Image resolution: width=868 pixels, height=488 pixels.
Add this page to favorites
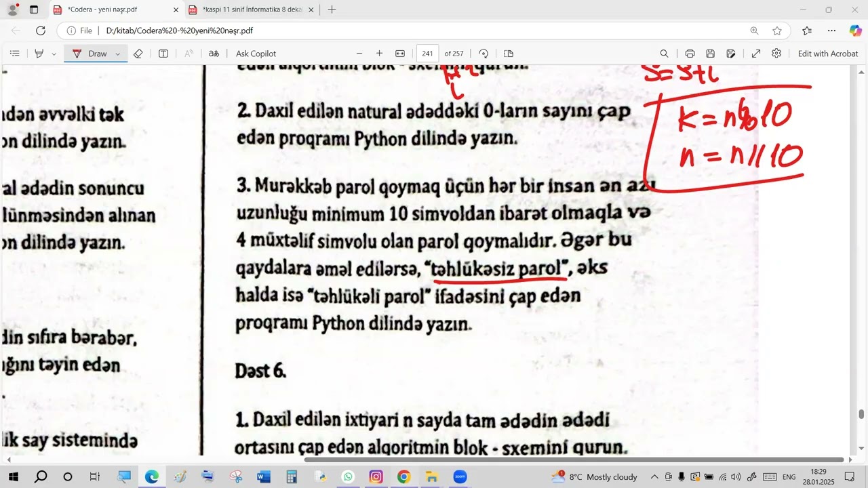(x=777, y=30)
